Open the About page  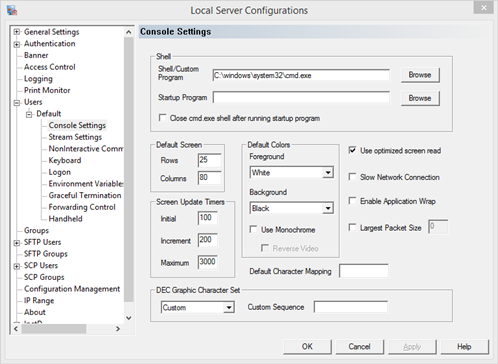(35, 312)
